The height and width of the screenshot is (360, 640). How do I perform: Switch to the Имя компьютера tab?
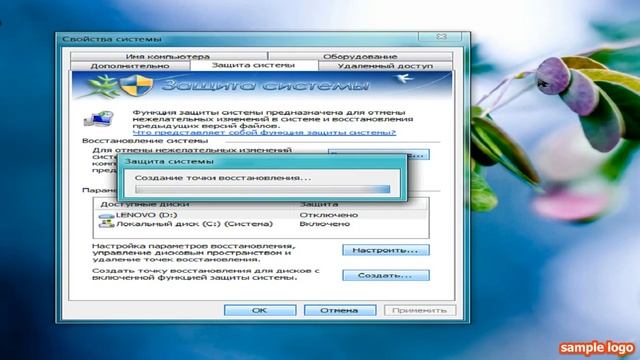(168, 56)
